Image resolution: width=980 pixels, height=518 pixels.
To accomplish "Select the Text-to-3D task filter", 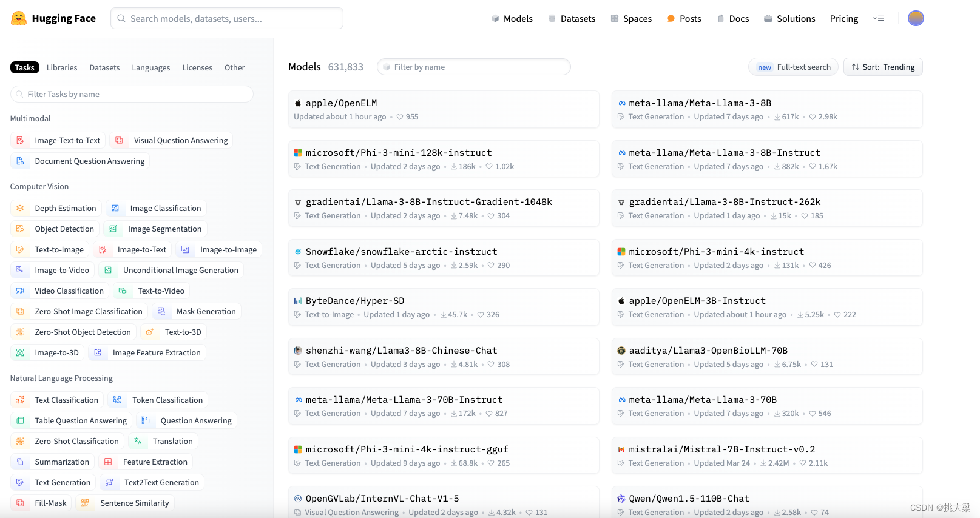I will pos(174,332).
